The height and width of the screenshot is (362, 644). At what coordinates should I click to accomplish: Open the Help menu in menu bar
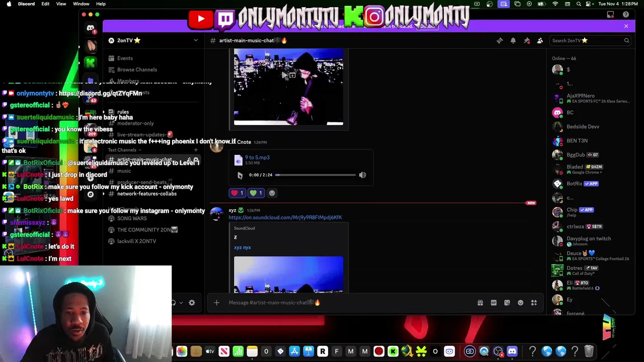coord(101,4)
